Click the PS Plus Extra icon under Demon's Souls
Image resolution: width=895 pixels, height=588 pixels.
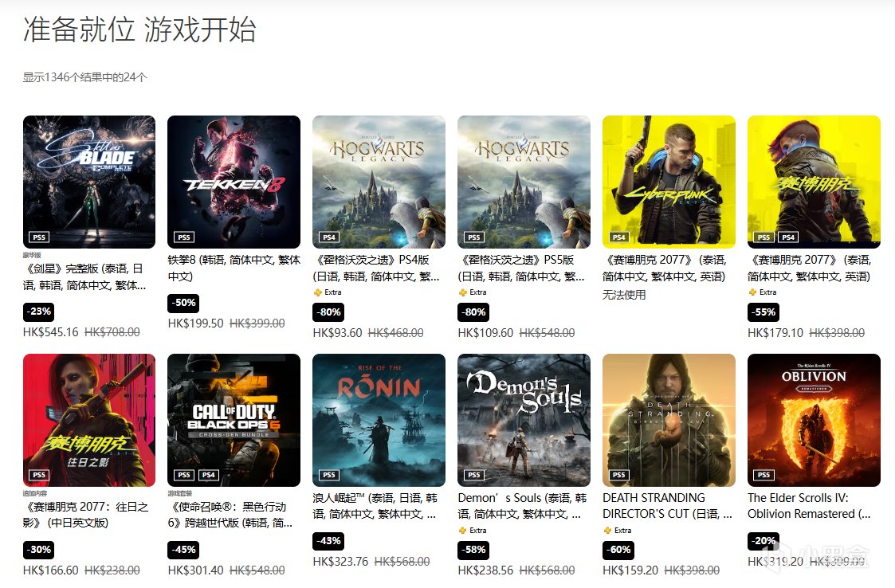pyautogui.click(x=462, y=531)
